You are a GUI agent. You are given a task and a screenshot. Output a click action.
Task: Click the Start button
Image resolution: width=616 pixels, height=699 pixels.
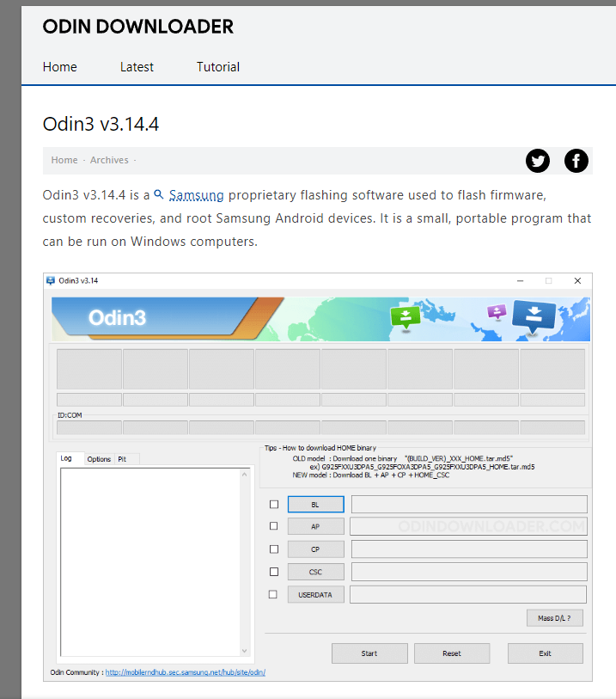[x=369, y=653]
